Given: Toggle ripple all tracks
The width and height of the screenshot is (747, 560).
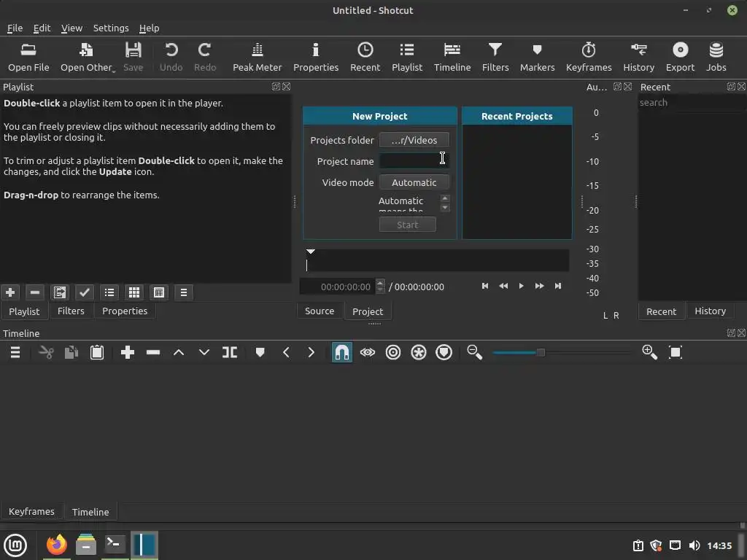Looking at the screenshot, I should point(418,352).
